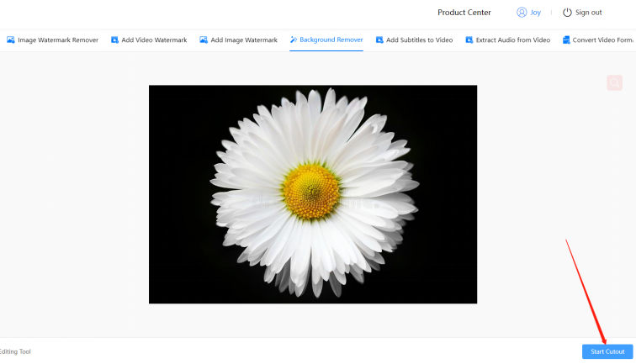Click the power icon beside Sign out
636x364 pixels.
pos(567,13)
